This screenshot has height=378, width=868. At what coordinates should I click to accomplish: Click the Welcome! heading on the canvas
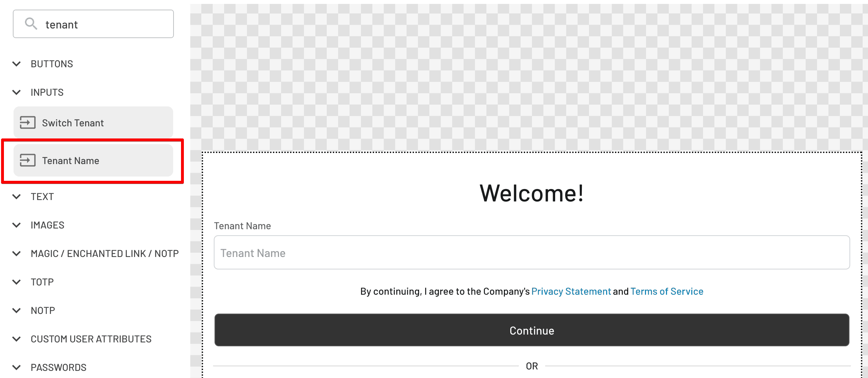532,193
